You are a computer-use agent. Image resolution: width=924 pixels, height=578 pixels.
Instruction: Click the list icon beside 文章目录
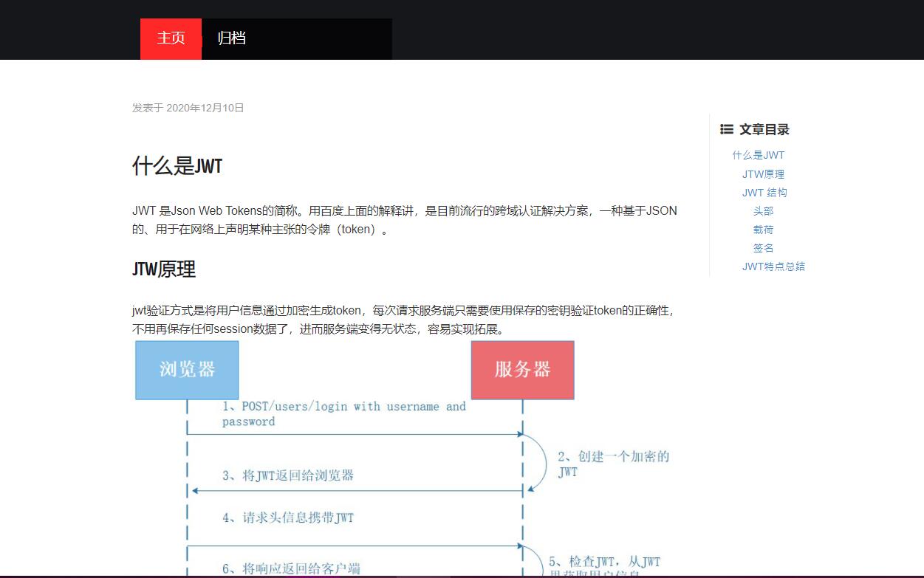coord(727,129)
